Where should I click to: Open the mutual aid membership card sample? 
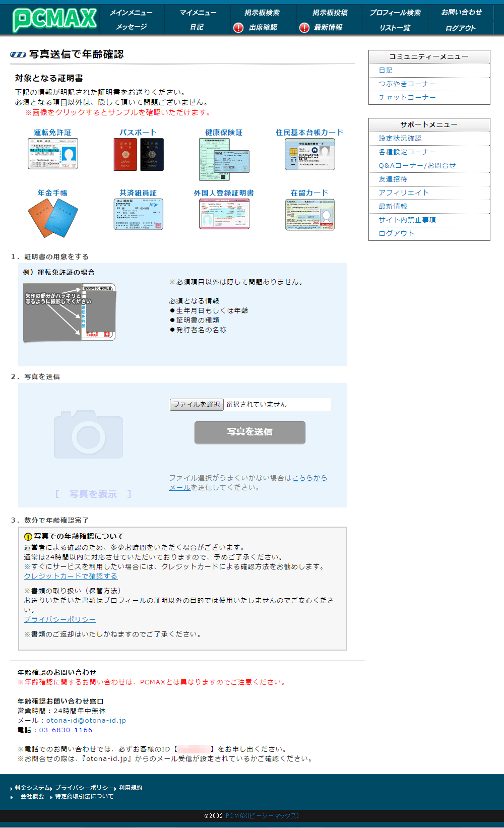[x=138, y=214]
